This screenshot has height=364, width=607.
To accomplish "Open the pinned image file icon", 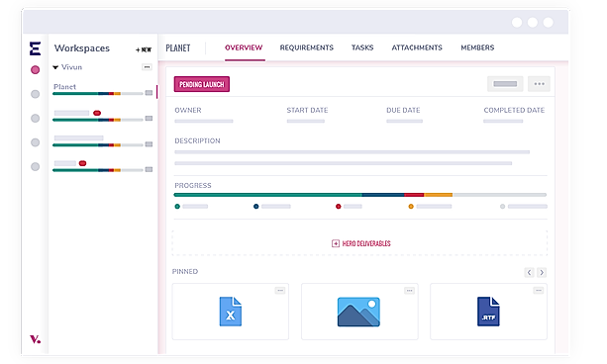I will 358,312.
